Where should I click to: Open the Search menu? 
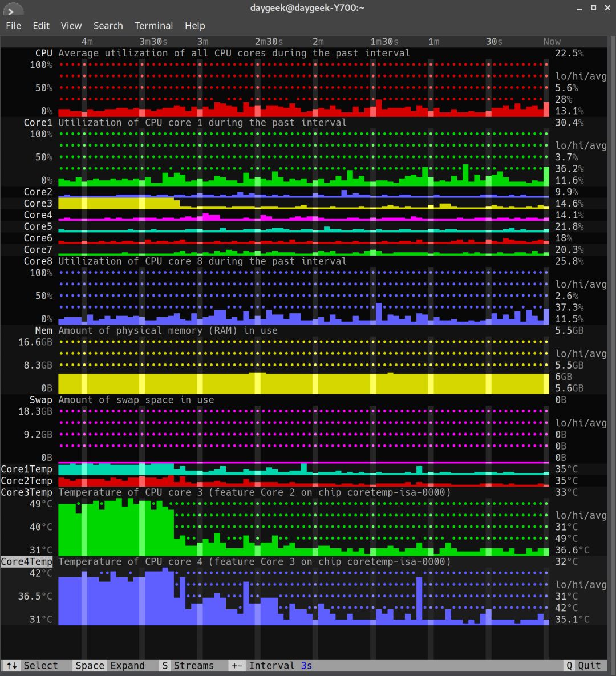click(x=108, y=26)
